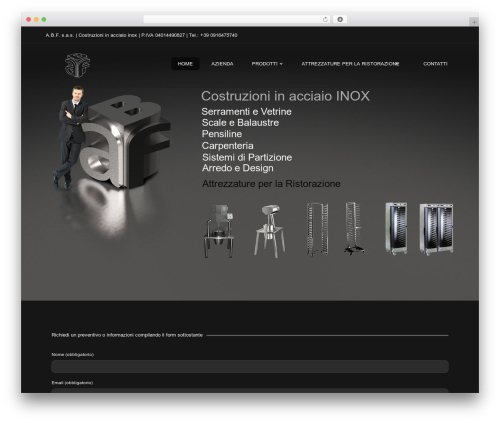Image resolution: width=500 pixels, height=423 pixels.
Task: Click 'Sistemi di Partizione' text
Action: (247, 157)
